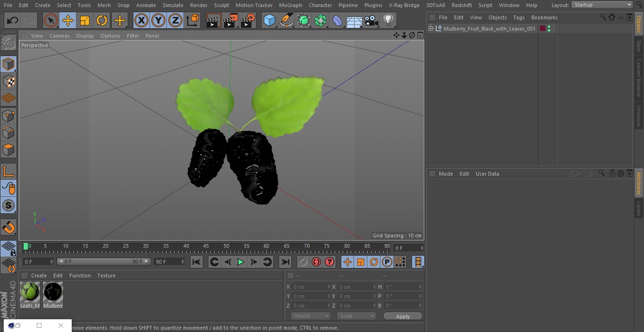Open Objects manager Tags menu
This screenshot has height=332, width=644.
pyautogui.click(x=519, y=17)
